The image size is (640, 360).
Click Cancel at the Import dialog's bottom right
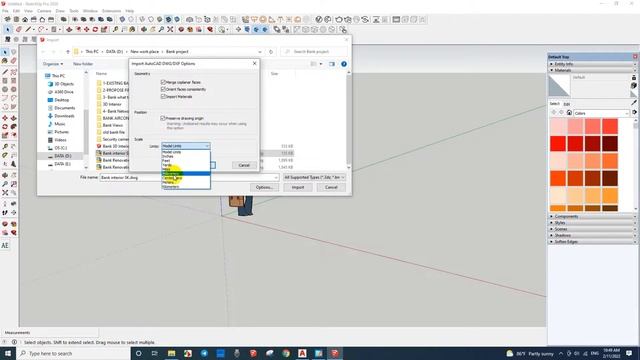[x=331, y=187]
